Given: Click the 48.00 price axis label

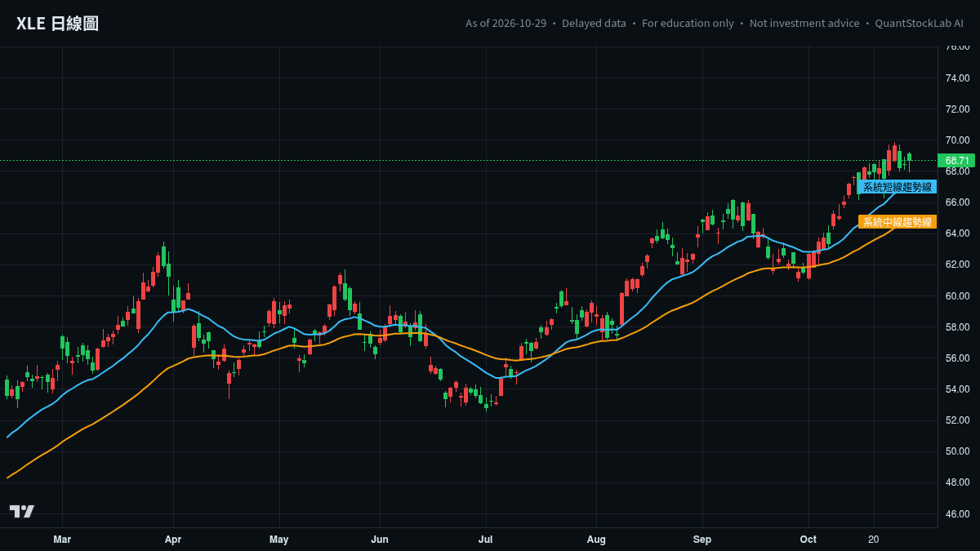Looking at the screenshot, I should 957,482.
